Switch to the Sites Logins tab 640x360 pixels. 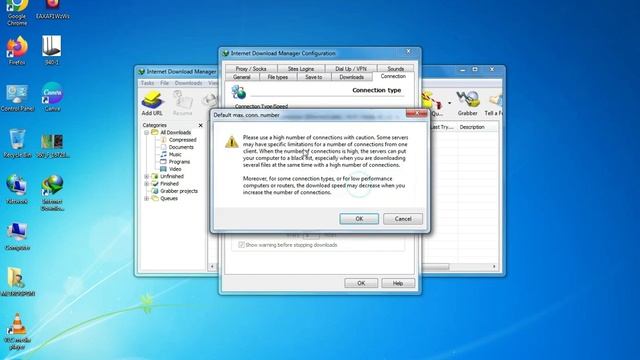301,69
